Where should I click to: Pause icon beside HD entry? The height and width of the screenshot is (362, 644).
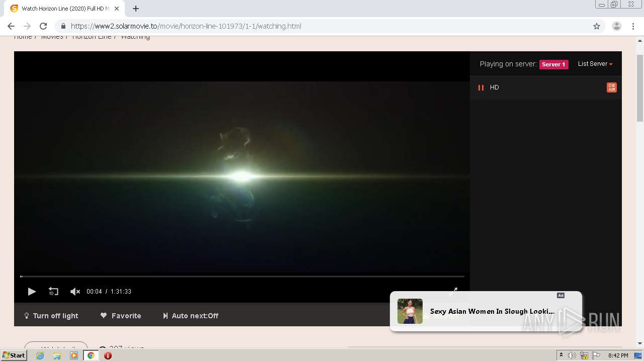click(480, 87)
